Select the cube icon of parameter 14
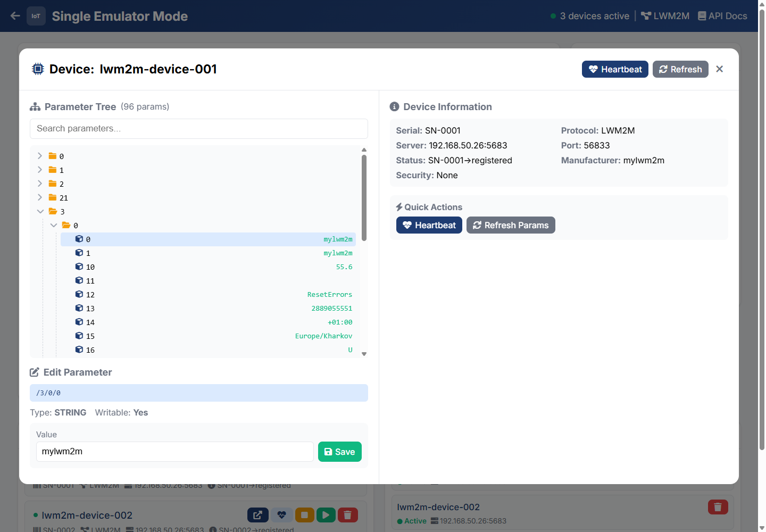 tap(79, 322)
